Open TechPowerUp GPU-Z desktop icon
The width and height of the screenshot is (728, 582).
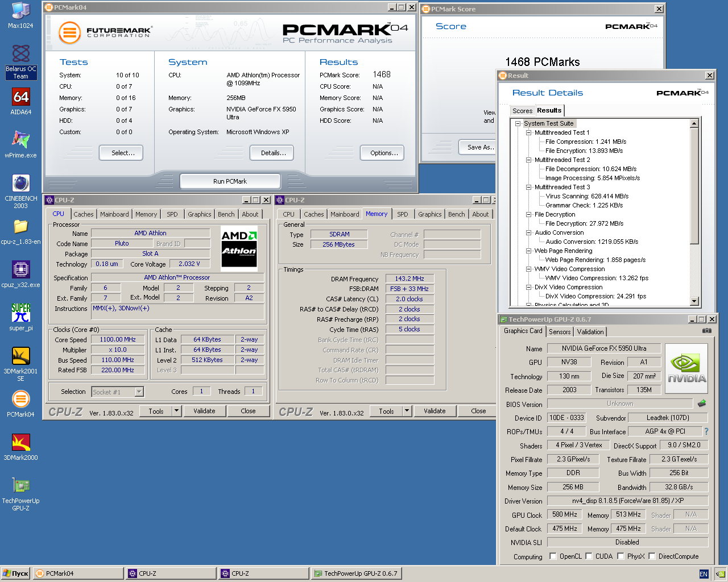20,494
